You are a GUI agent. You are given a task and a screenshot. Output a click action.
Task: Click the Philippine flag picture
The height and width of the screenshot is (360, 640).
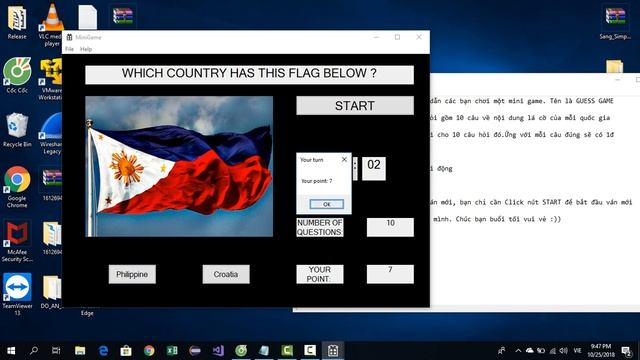179,167
